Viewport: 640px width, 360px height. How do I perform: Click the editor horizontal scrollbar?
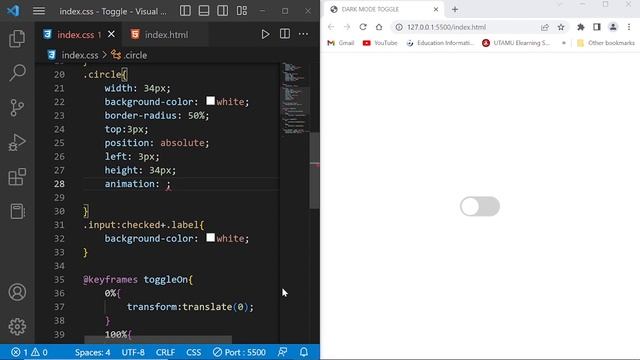pos(158,340)
